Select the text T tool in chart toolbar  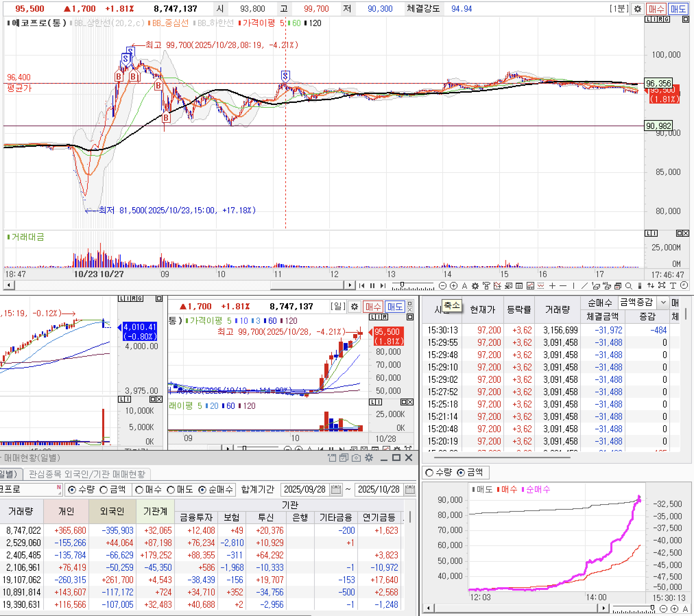coord(673,286)
